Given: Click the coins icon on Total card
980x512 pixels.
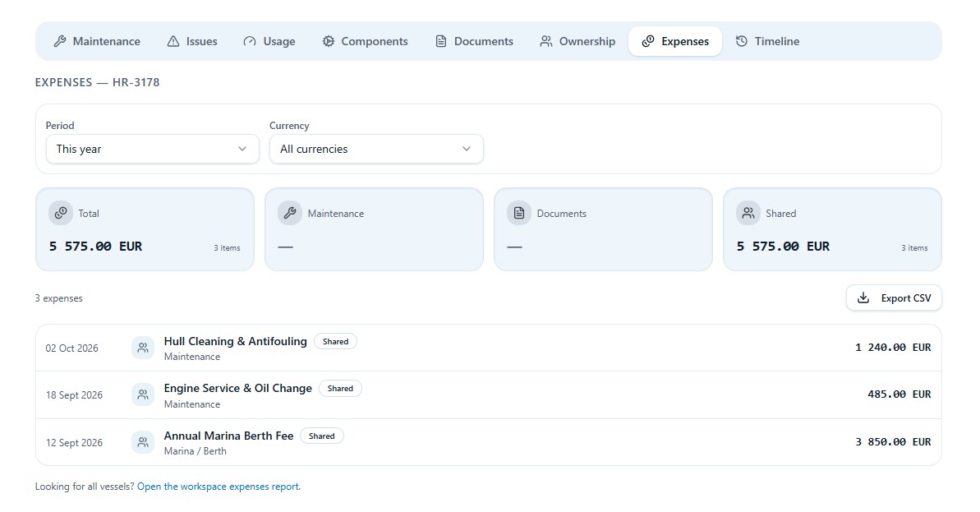Looking at the screenshot, I should pos(61,213).
